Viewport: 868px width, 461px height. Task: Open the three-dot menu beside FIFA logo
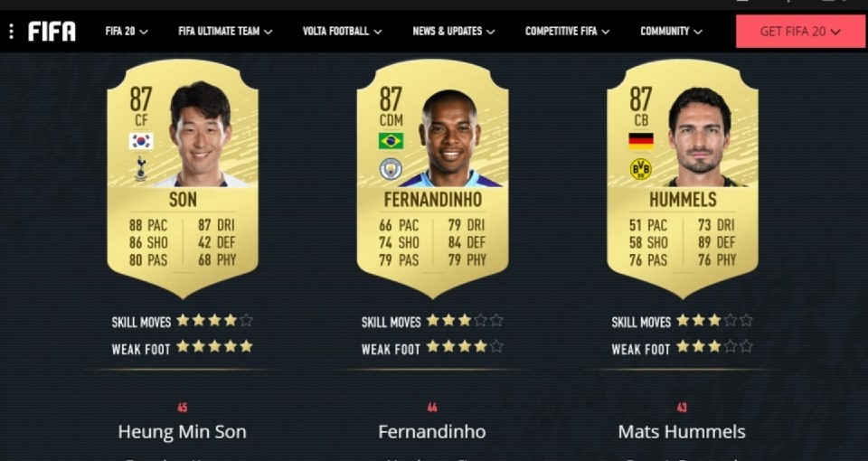pos(11,32)
